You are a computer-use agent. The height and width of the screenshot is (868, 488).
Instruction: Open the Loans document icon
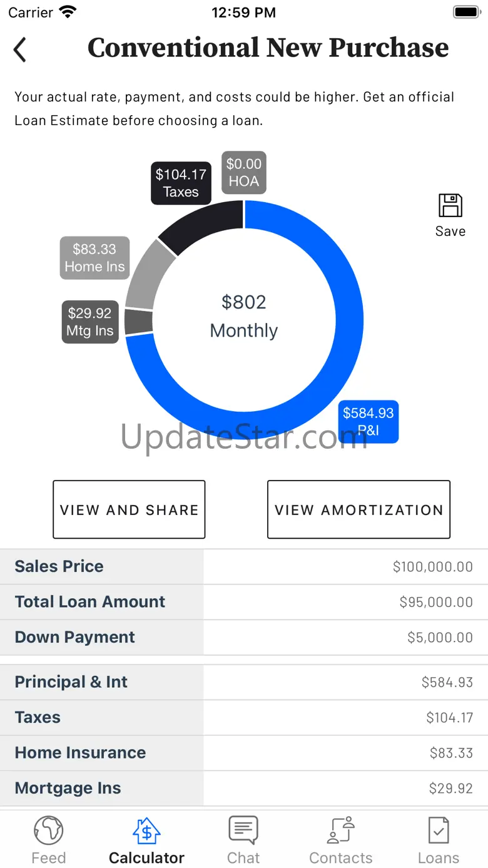439,830
